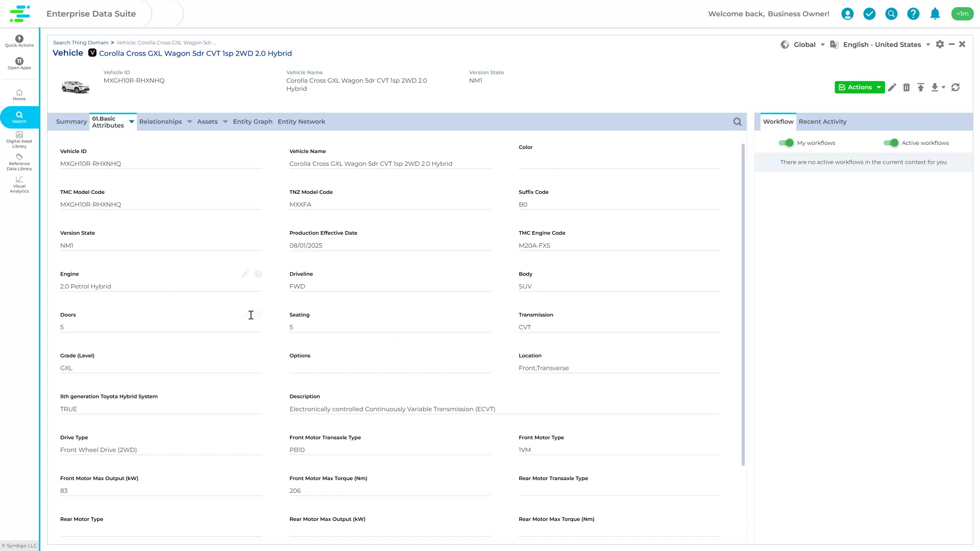Screen dimensions: 980x551
Task: Open the notifications bell icon
Action: coord(935,14)
